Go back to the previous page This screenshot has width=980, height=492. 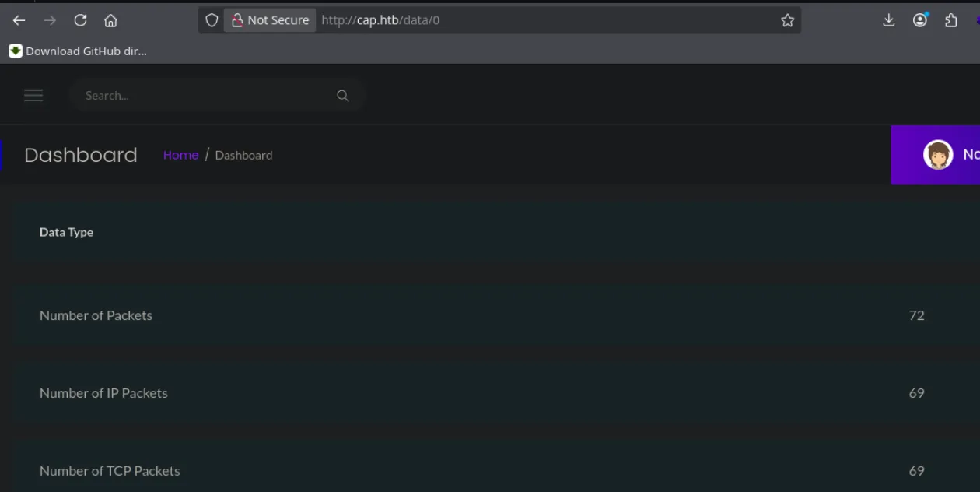click(19, 21)
